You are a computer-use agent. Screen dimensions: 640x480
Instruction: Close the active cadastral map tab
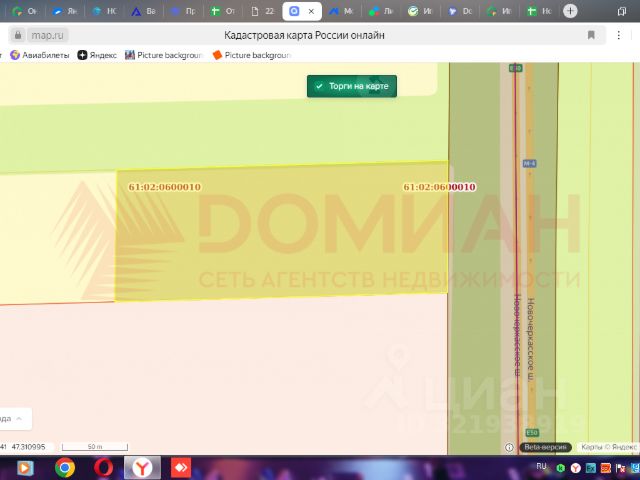[311, 11]
